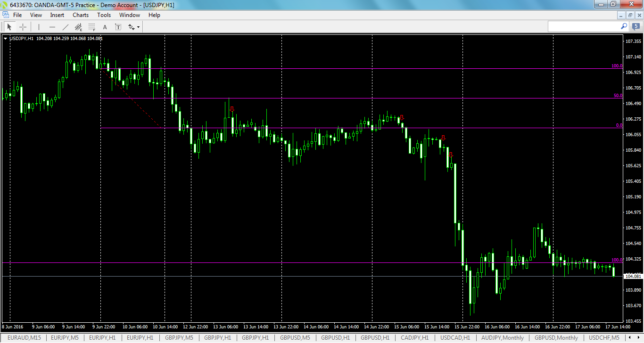Select the text label tool

click(x=118, y=27)
